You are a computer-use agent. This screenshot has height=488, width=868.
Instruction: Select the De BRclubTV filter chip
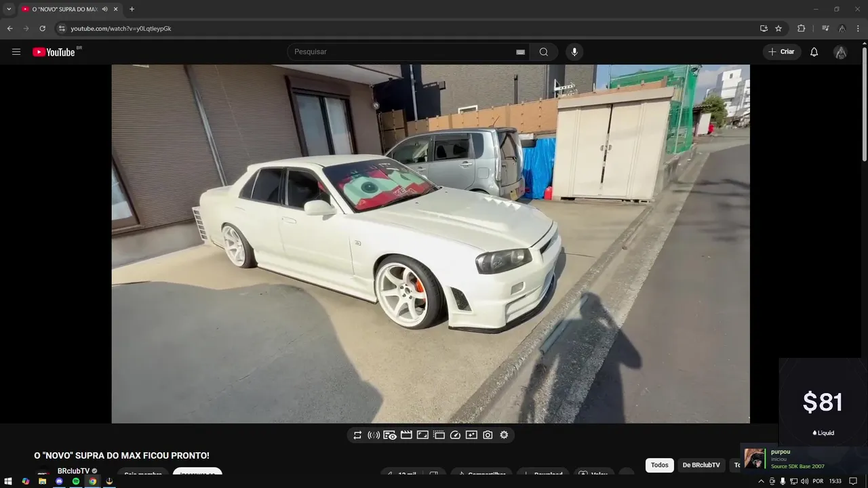(x=701, y=465)
